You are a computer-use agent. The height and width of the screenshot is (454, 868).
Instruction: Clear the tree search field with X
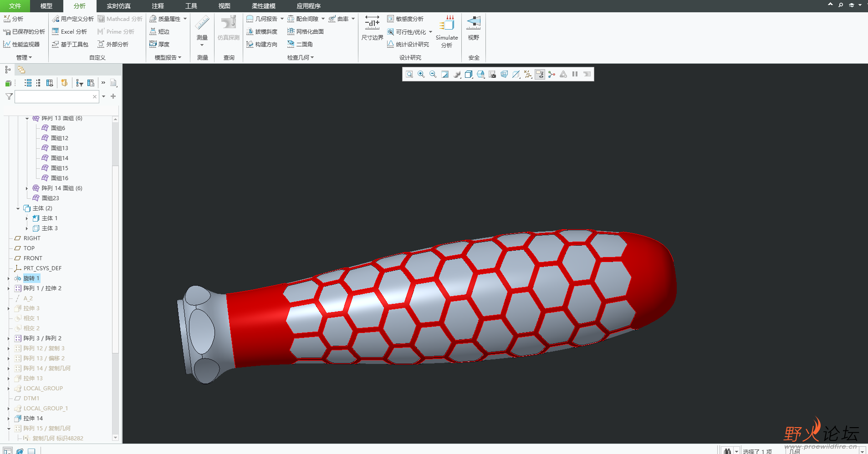(x=95, y=96)
